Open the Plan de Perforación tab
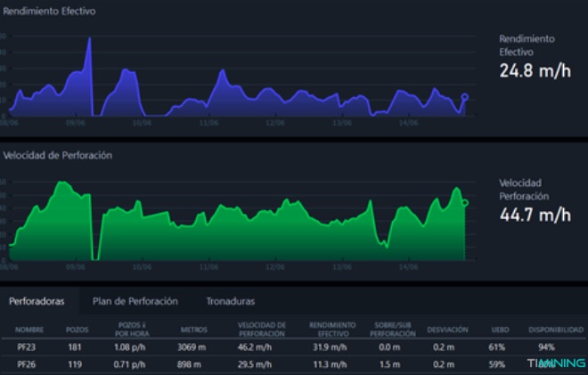 pyautogui.click(x=135, y=301)
